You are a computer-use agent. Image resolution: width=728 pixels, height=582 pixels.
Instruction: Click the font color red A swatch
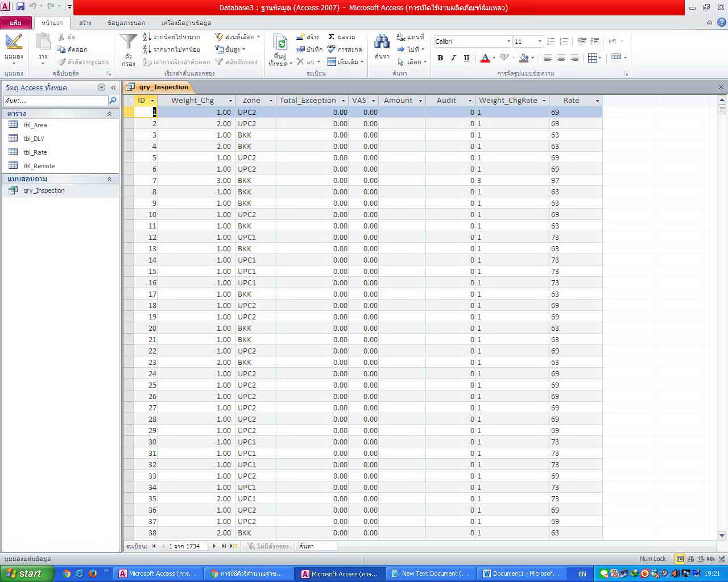(485, 57)
